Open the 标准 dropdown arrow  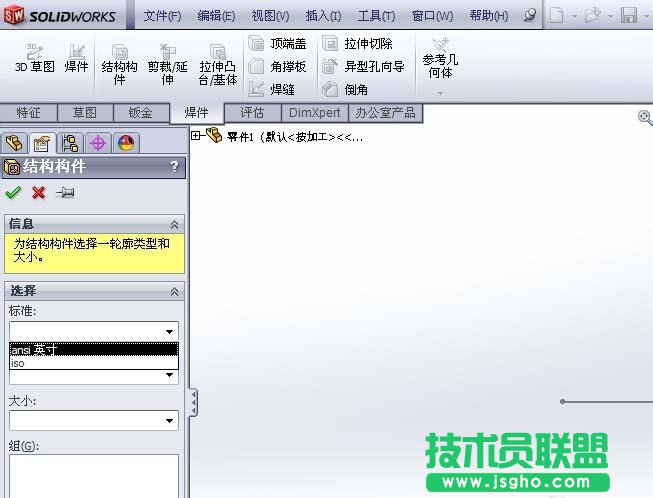(169, 331)
